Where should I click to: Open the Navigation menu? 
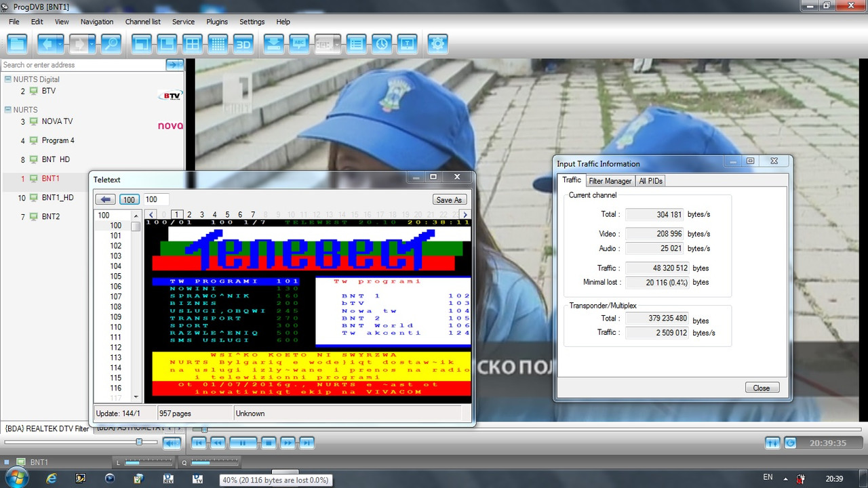[x=97, y=22]
